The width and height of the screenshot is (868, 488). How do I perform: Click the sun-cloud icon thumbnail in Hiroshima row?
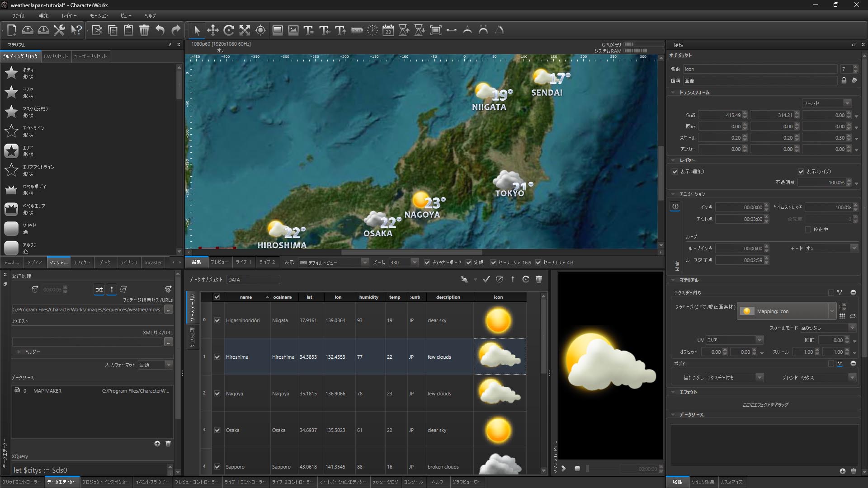point(499,357)
